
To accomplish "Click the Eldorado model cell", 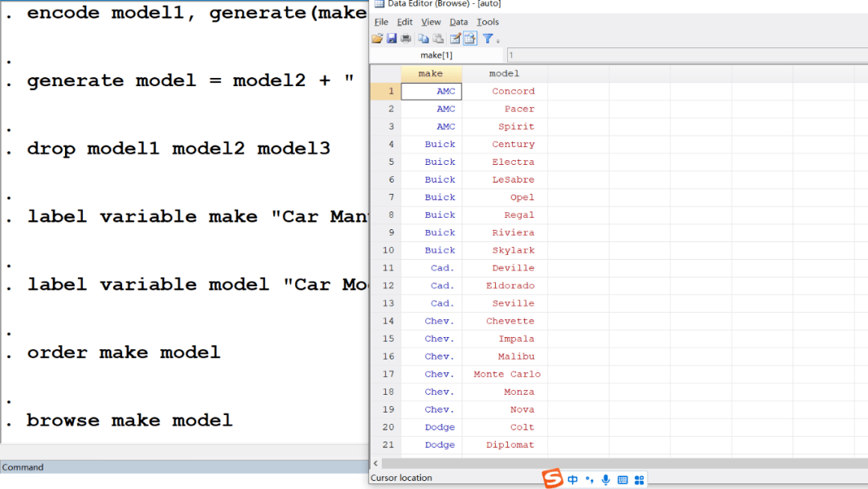I will click(x=505, y=286).
